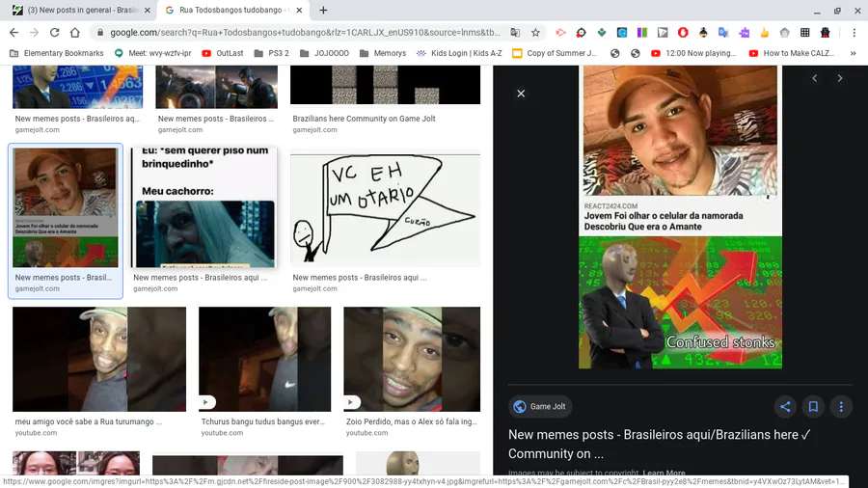Go forward in browser history
Image resolution: width=868 pixels, height=488 pixels.
point(35,33)
